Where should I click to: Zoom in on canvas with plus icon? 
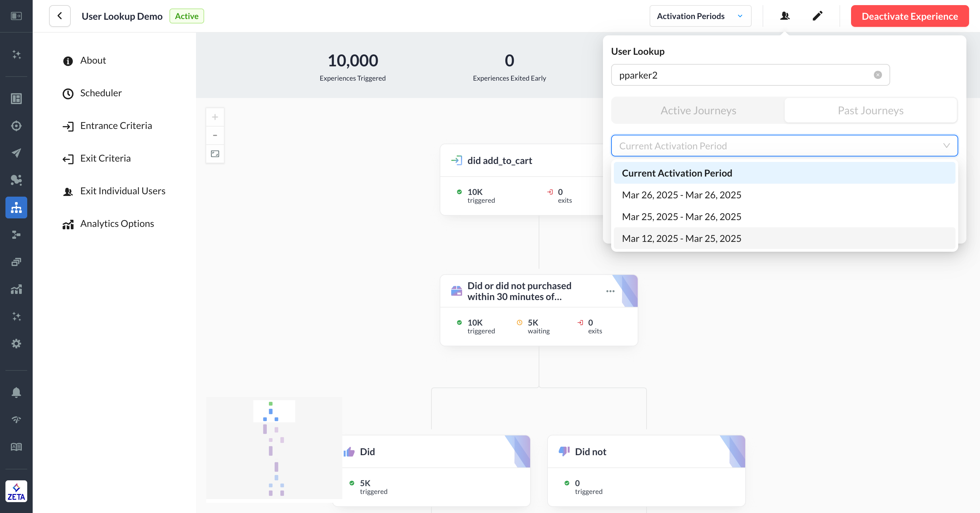click(x=215, y=117)
